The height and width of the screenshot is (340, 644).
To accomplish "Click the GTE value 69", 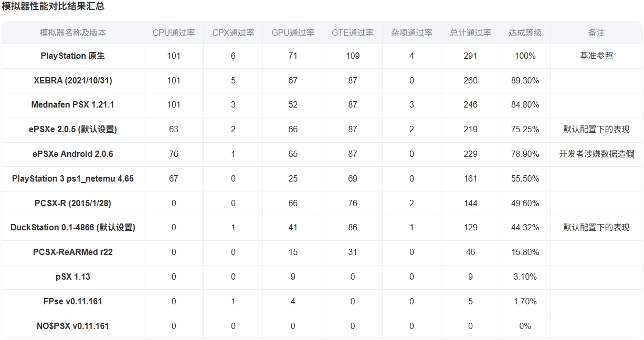I will click(x=353, y=178).
